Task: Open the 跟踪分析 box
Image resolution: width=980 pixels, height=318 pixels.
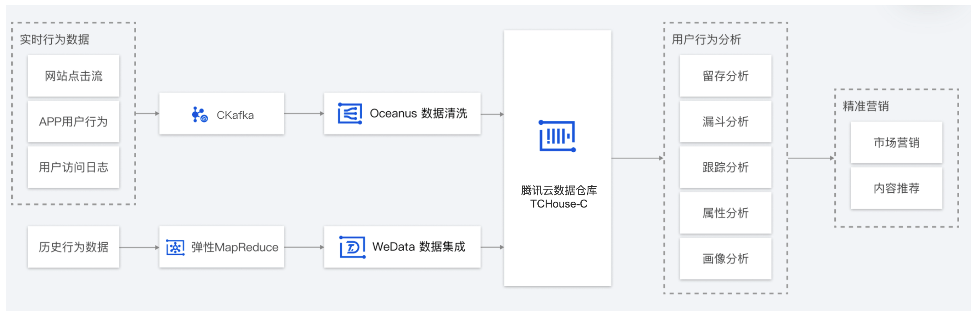Action: [x=725, y=167]
